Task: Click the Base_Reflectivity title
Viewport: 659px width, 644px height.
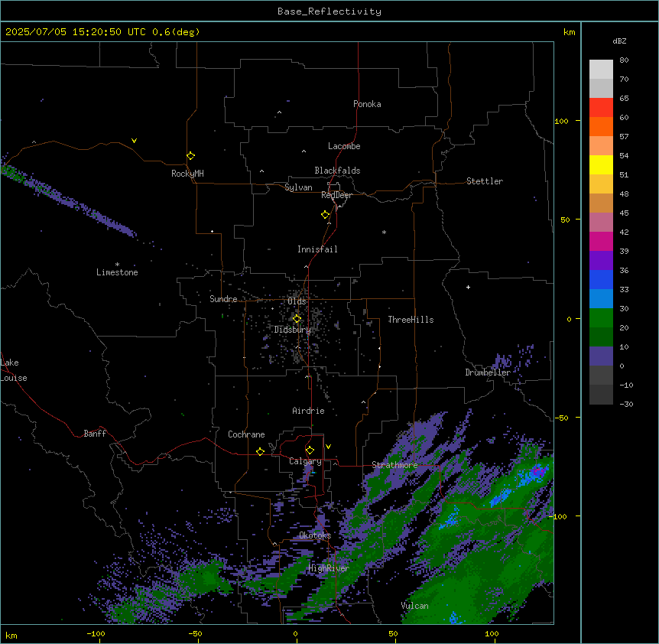Action: pos(329,11)
